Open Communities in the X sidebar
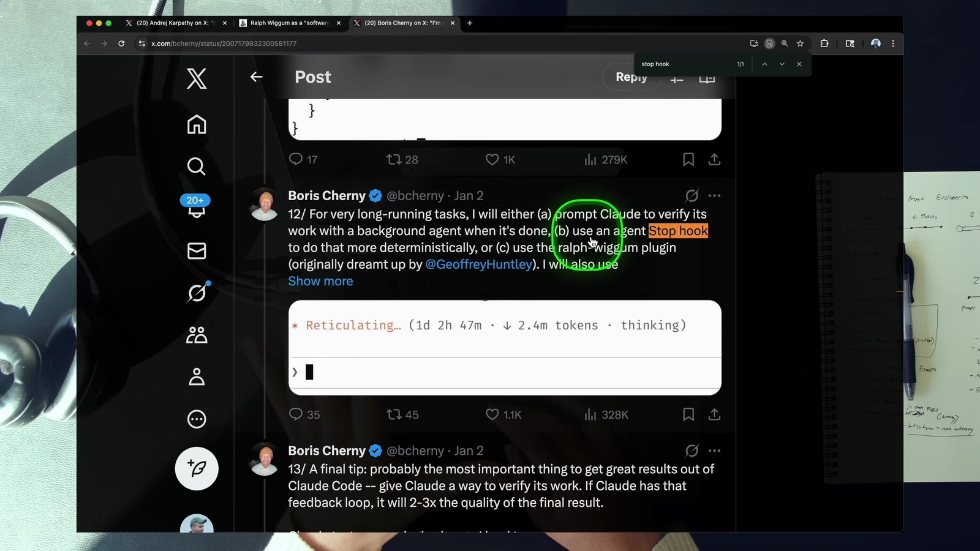Viewport: 980px width, 551px height. tap(197, 335)
